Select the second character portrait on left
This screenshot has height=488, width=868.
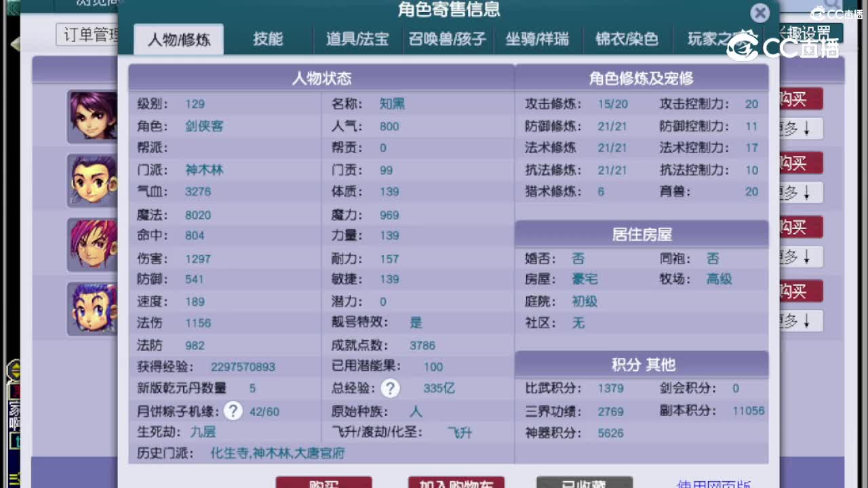tap(92, 181)
